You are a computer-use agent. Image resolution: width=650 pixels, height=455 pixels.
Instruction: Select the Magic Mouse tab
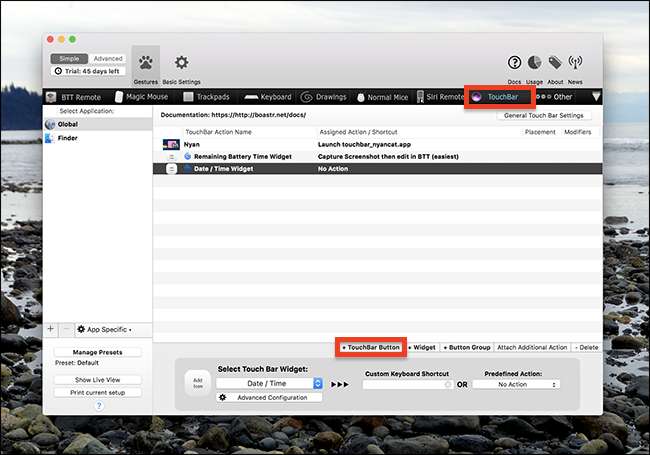[141, 97]
